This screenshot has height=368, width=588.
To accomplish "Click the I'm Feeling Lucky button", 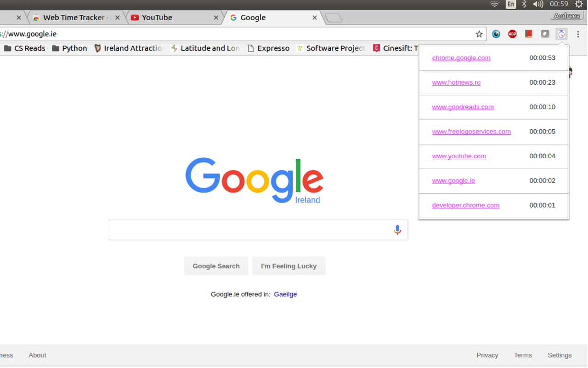I will point(288,266).
